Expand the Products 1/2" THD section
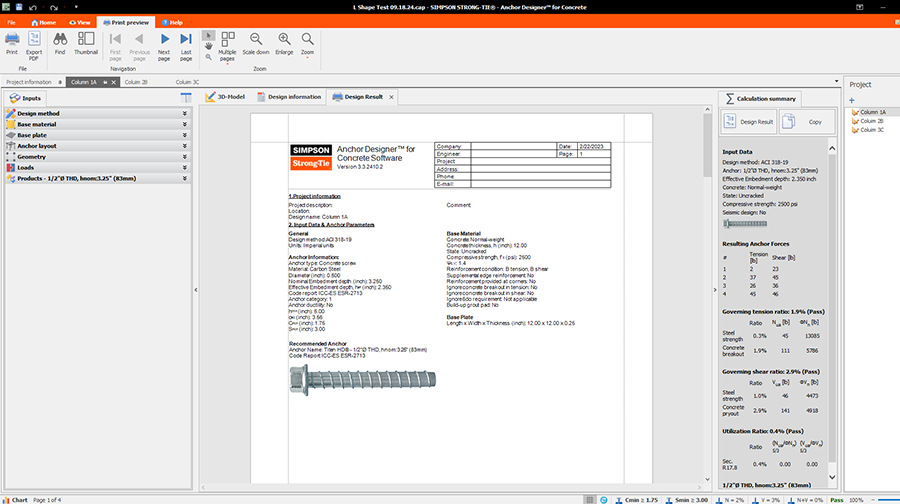900x504 pixels. point(98,179)
